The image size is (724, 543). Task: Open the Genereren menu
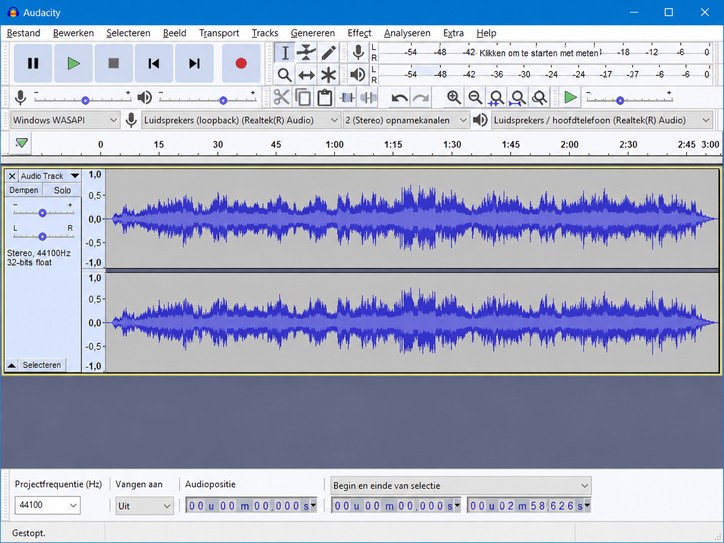point(313,33)
